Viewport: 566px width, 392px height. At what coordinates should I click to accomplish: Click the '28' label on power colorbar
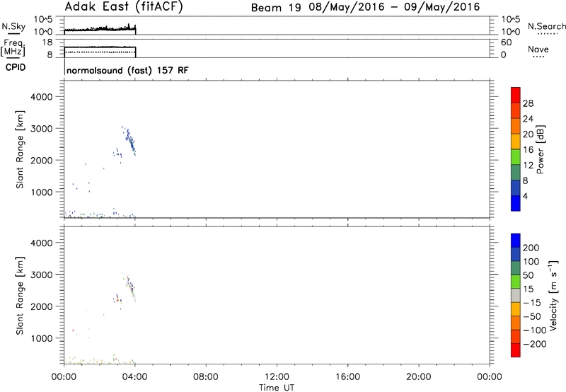(528, 103)
